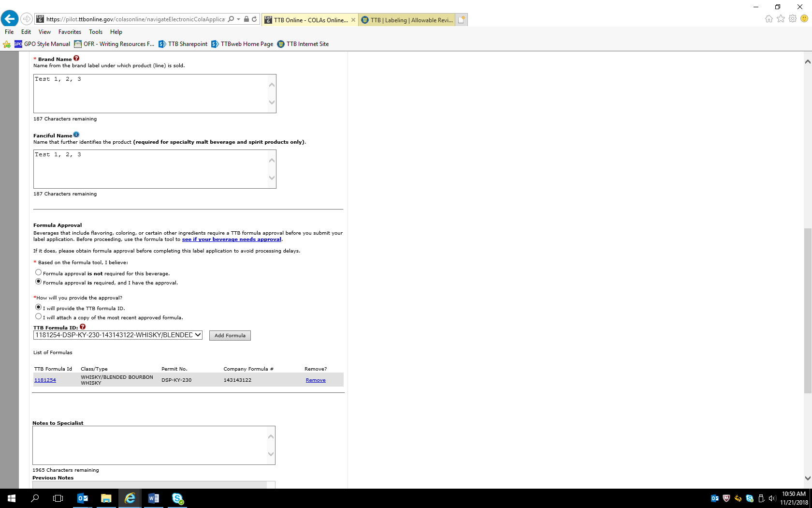Click the TTB Formula ID help icon
The height and width of the screenshot is (508, 812).
83,327
